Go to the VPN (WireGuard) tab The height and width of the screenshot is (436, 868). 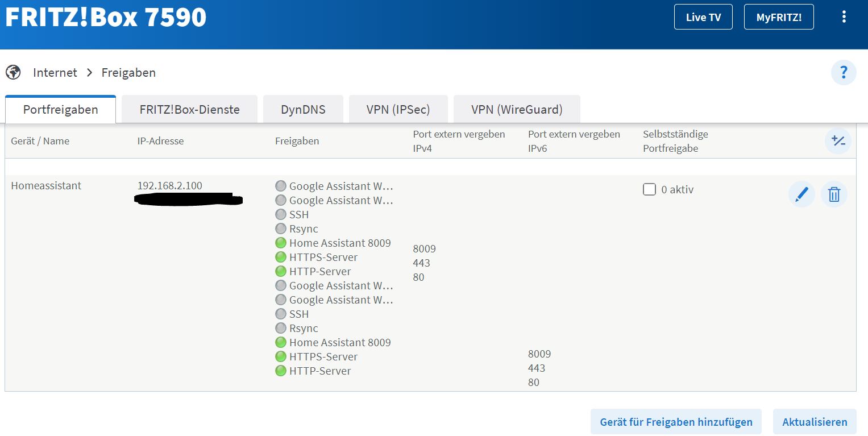coord(517,110)
